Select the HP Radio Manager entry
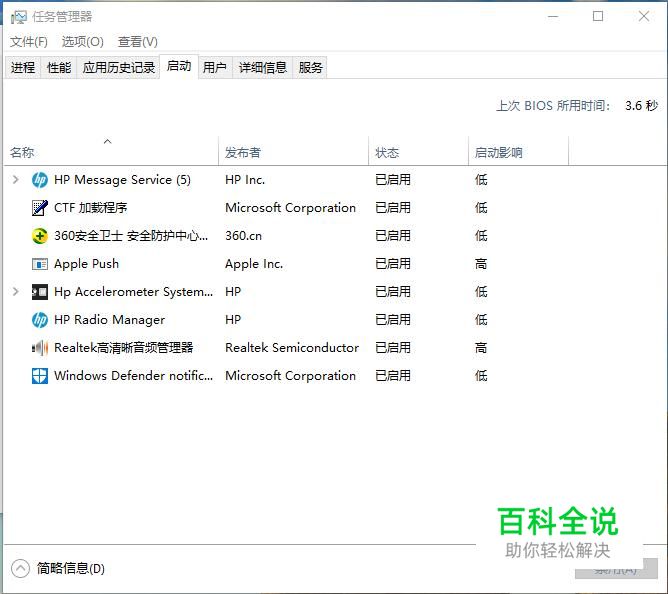Screen dimensions: 668x594 [109, 320]
